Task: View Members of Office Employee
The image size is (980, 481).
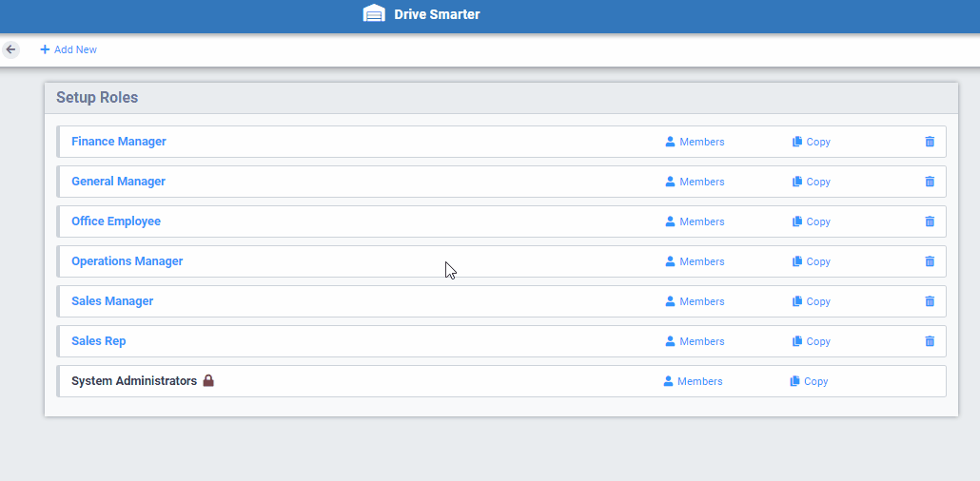Action: pos(695,221)
